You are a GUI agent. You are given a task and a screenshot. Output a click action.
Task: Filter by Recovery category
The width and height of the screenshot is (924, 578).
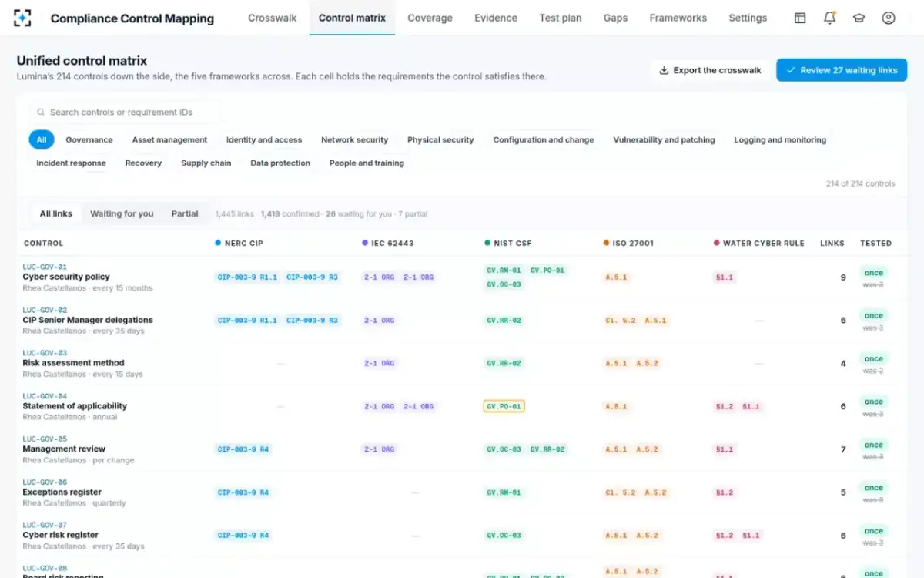[143, 163]
